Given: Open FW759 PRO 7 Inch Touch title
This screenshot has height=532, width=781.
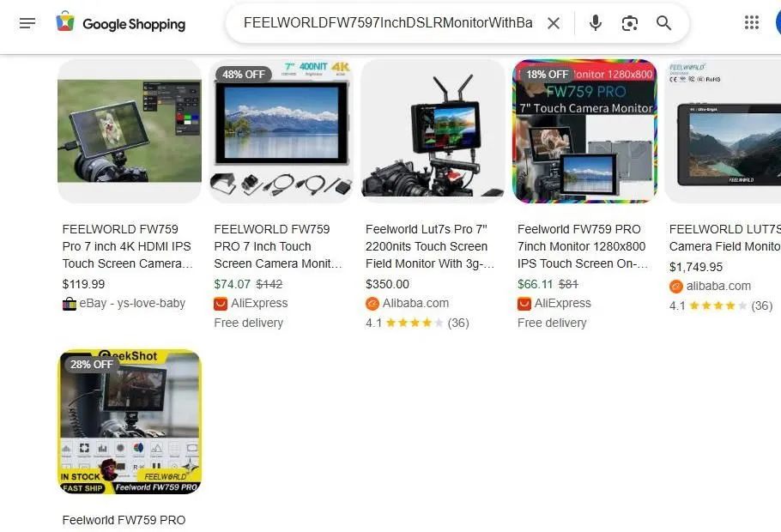Looking at the screenshot, I should coord(278,246).
